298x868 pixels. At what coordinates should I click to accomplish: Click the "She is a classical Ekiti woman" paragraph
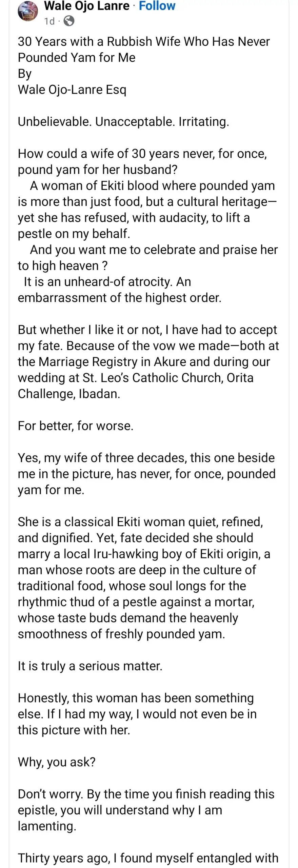[x=144, y=577]
